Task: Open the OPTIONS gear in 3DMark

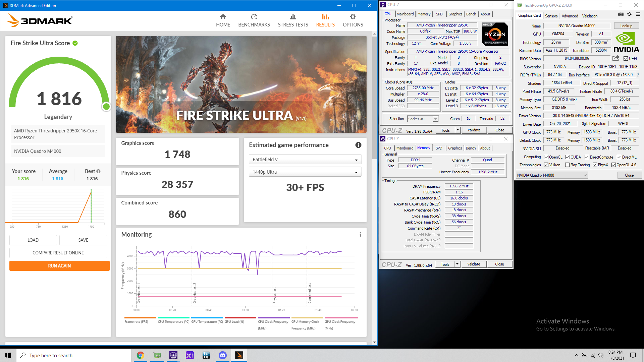Action: [353, 20]
